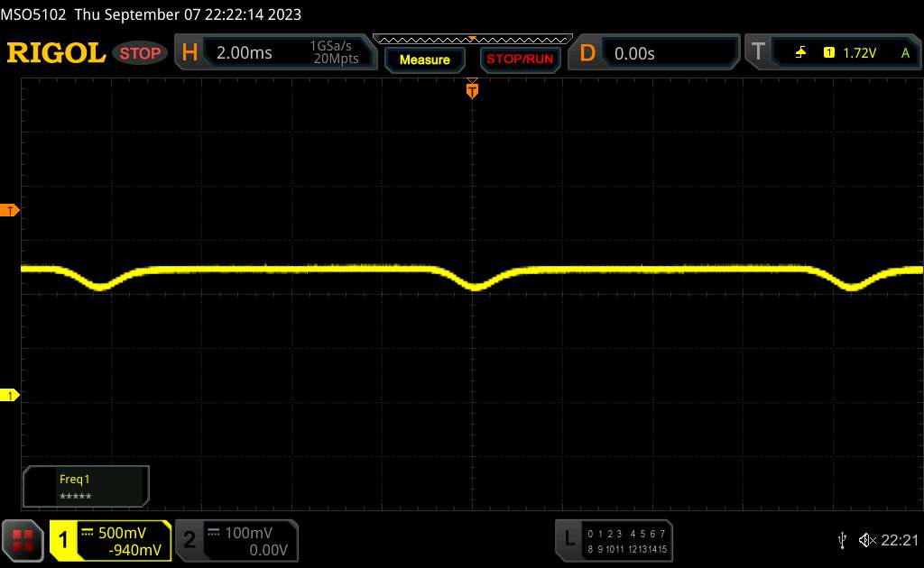Click the orange trigger position marker above grid
The height and width of the screenshot is (568, 924).
tap(472, 89)
